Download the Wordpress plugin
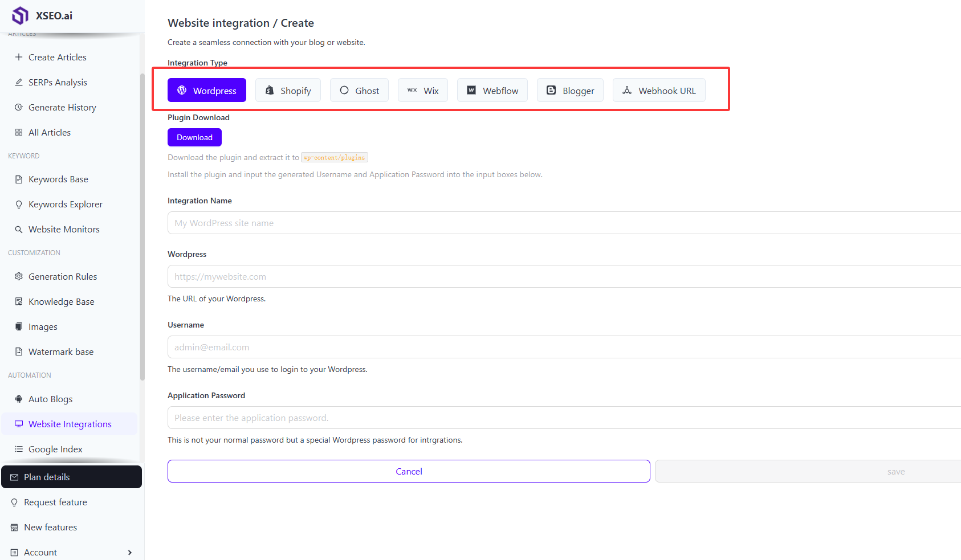 194,137
